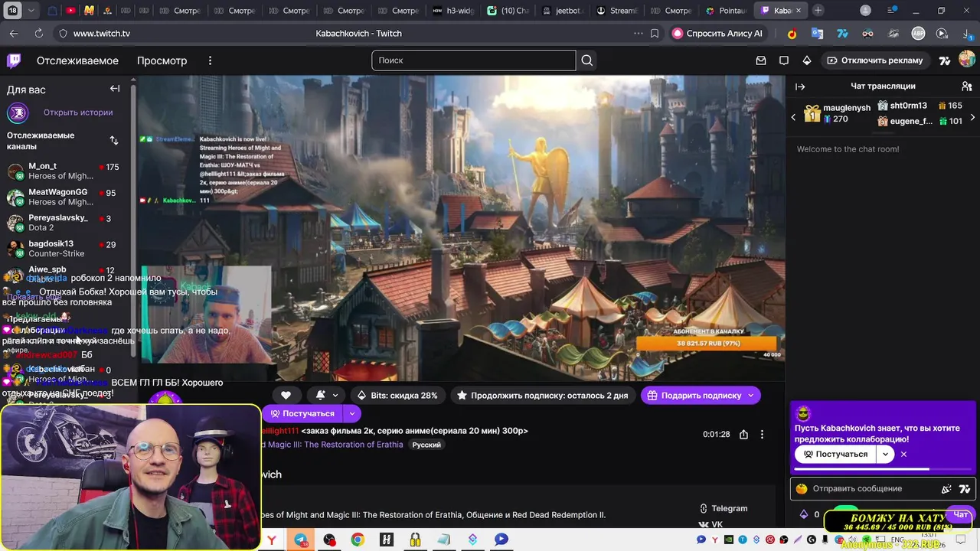Go back in the browser
980x551 pixels.
14,34
